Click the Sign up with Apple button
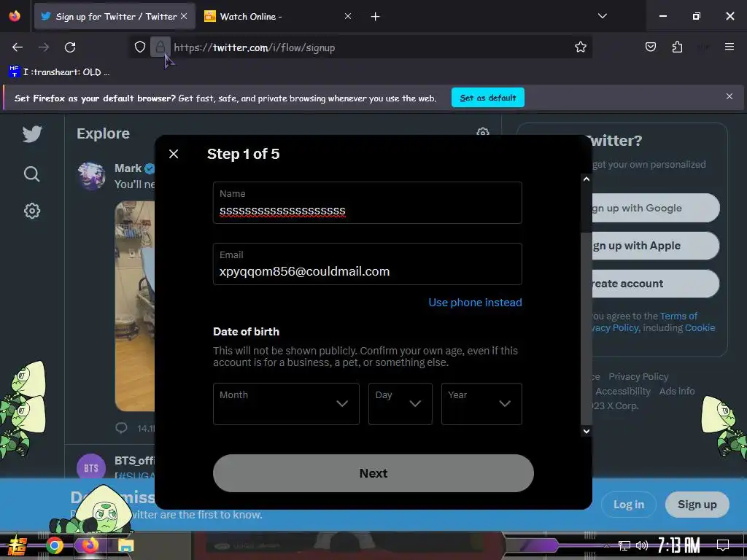Viewport: 747px width, 560px height. point(656,246)
